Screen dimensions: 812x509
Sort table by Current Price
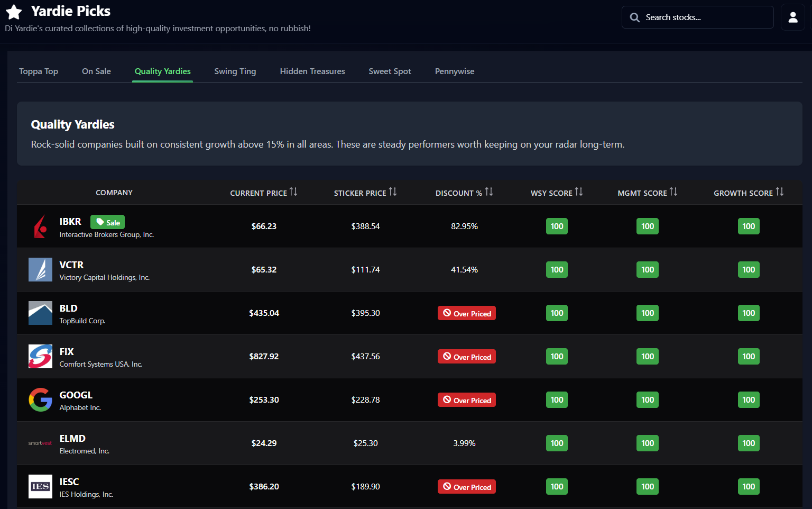click(264, 193)
